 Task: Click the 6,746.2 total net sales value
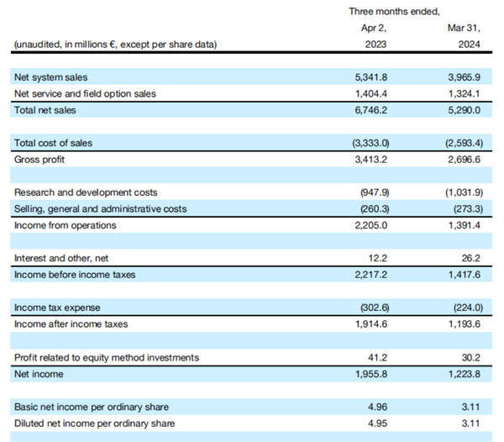[371, 110]
